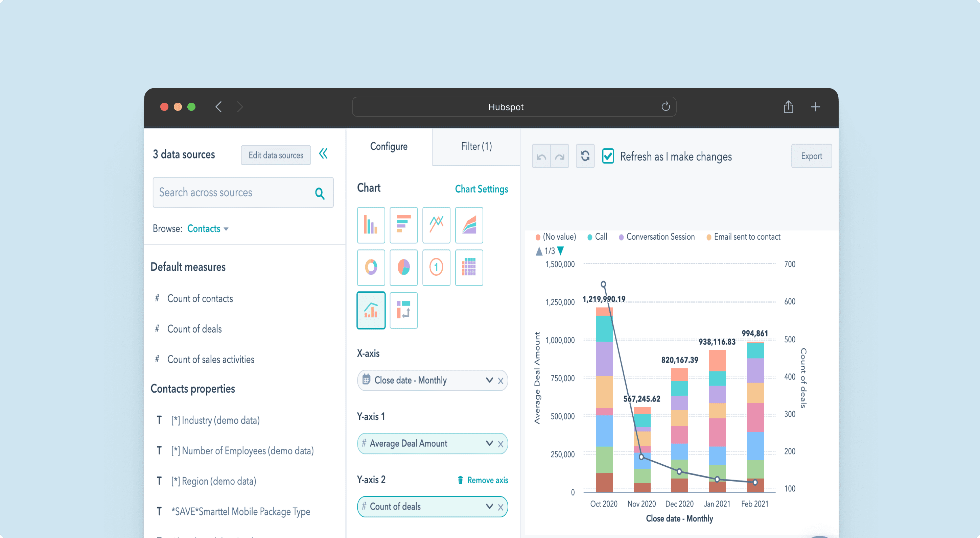
Task: Choose the line chart type
Action: [436, 225]
